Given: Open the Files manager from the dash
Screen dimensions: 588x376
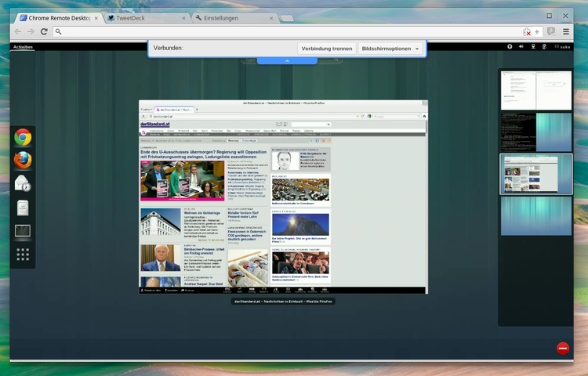Looking at the screenshot, I should (23, 208).
